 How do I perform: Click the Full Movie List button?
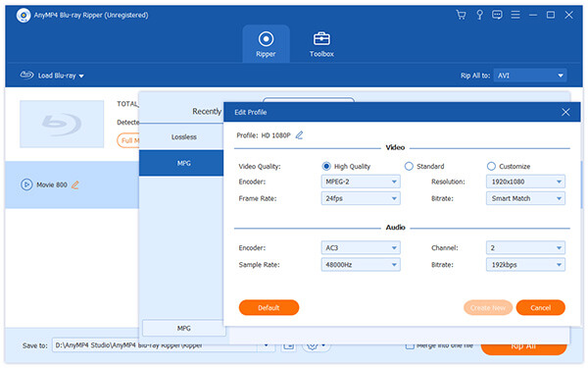tap(127, 140)
